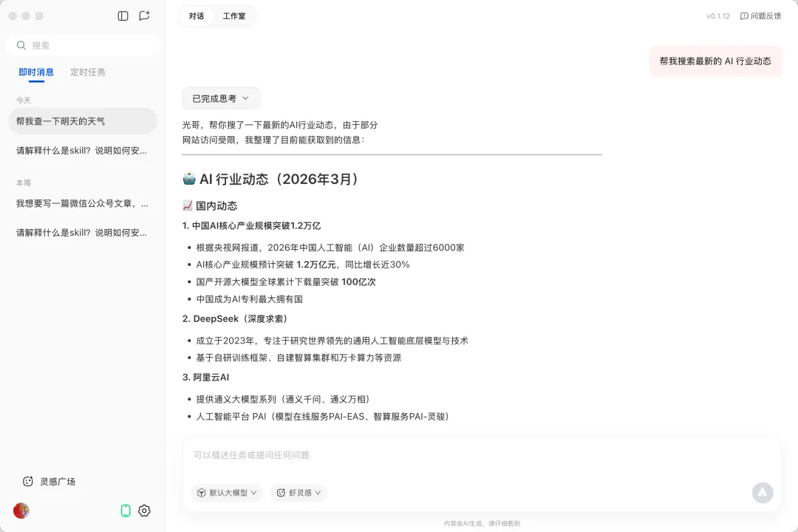Viewport: 798px width, 532px height.
Task: Open the 虾灵感 dropdown
Action: tap(299, 493)
